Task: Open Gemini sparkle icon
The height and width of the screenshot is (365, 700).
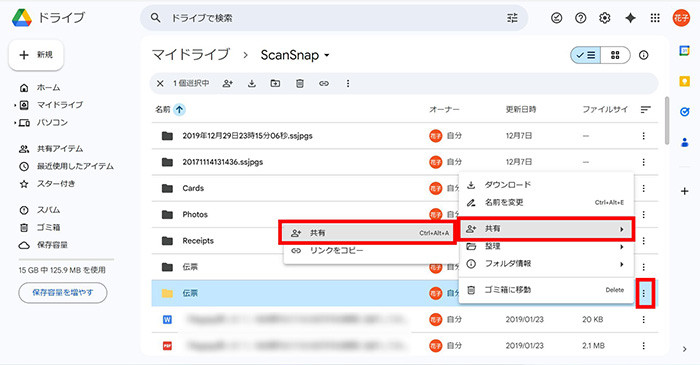Action: (x=630, y=18)
